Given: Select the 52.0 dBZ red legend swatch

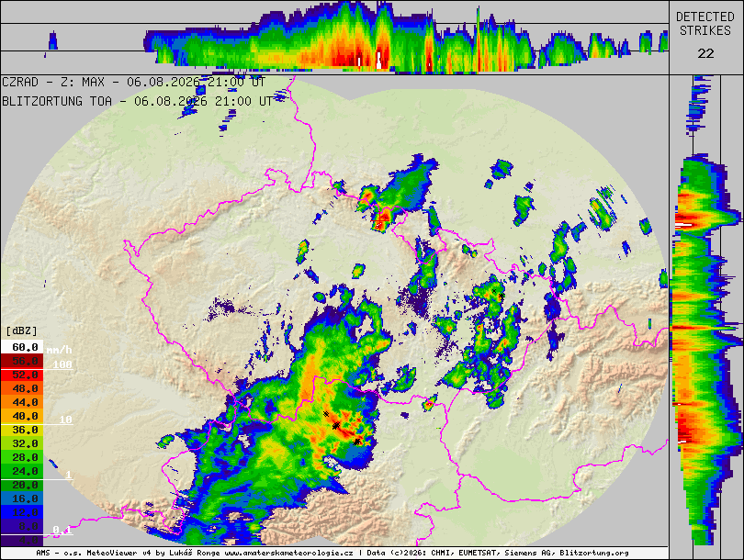Looking at the screenshot, I should point(22,375).
